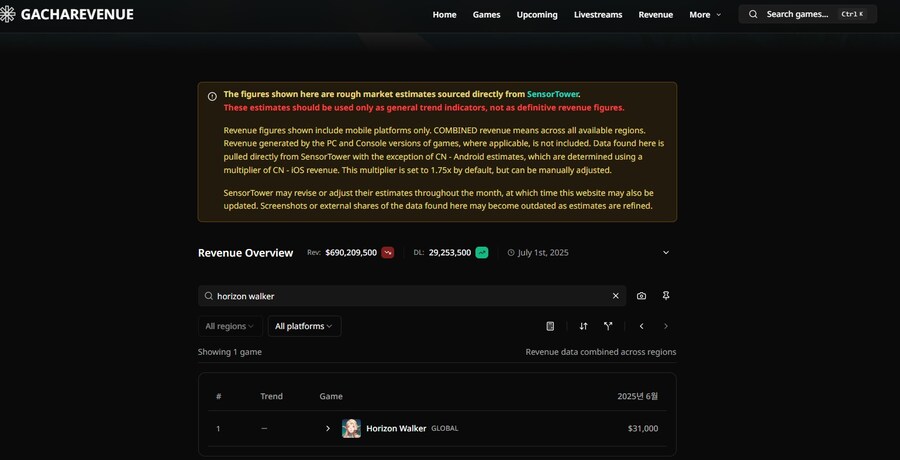Open the Horizon Walker game name link

[396, 428]
